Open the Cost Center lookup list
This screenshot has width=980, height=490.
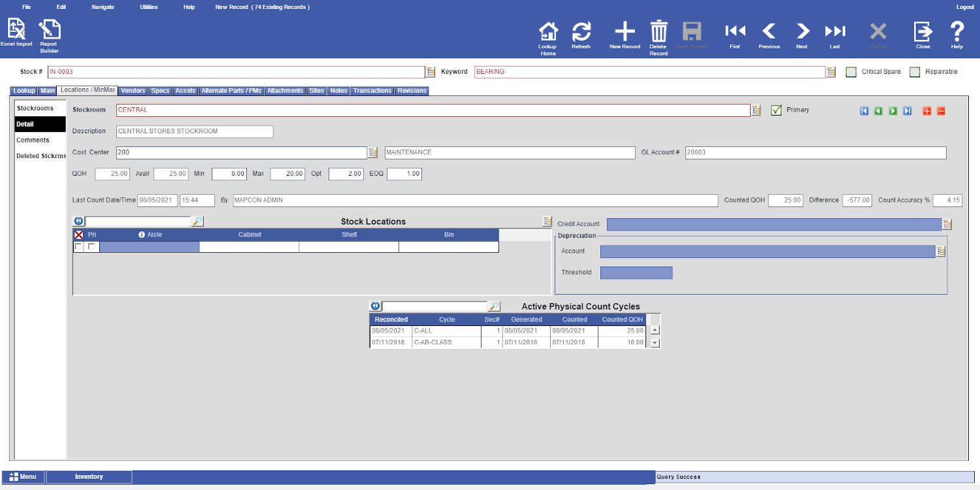(x=373, y=152)
